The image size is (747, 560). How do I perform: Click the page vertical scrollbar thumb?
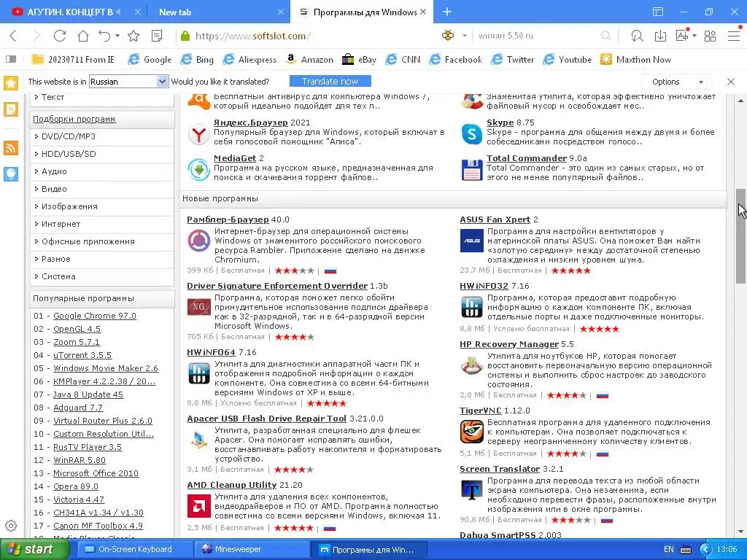(741, 236)
